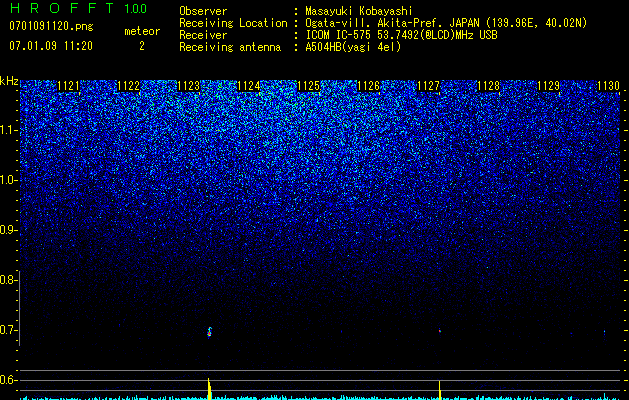Click the yellow power spike below 1123
Screen dimensions: 629x400
(209, 389)
